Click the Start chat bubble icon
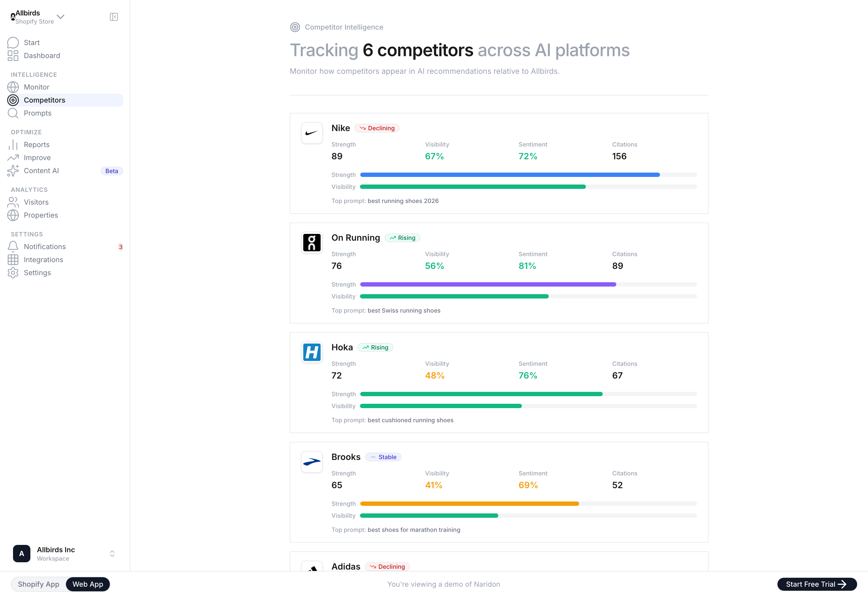868x597 pixels. tap(13, 43)
